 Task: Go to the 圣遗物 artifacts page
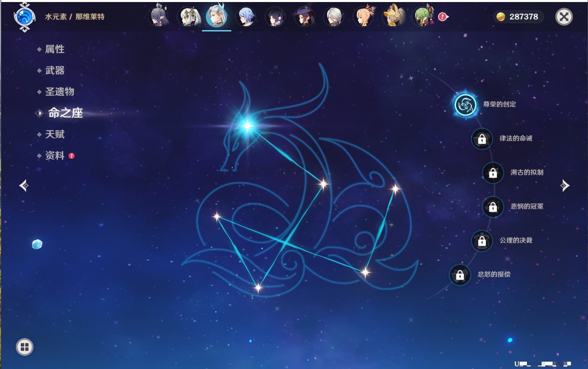point(59,92)
